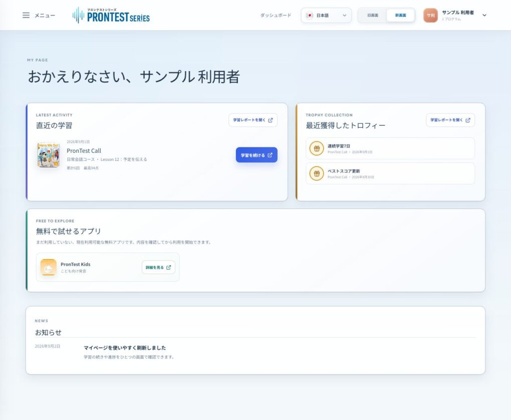This screenshot has height=420, width=511.
Task: Click 詳細を見る for PronTest Kids
Action: click(158, 268)
